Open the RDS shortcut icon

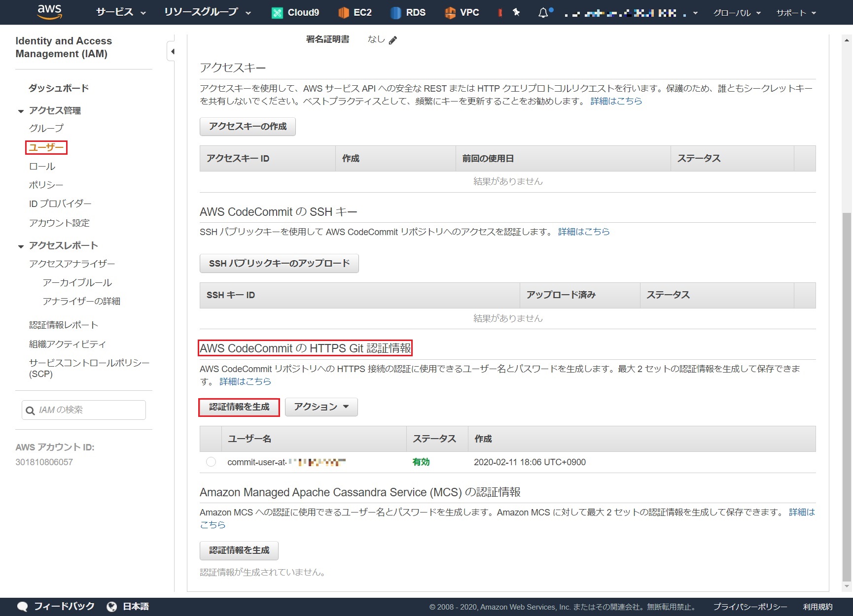tap(395, 13)
